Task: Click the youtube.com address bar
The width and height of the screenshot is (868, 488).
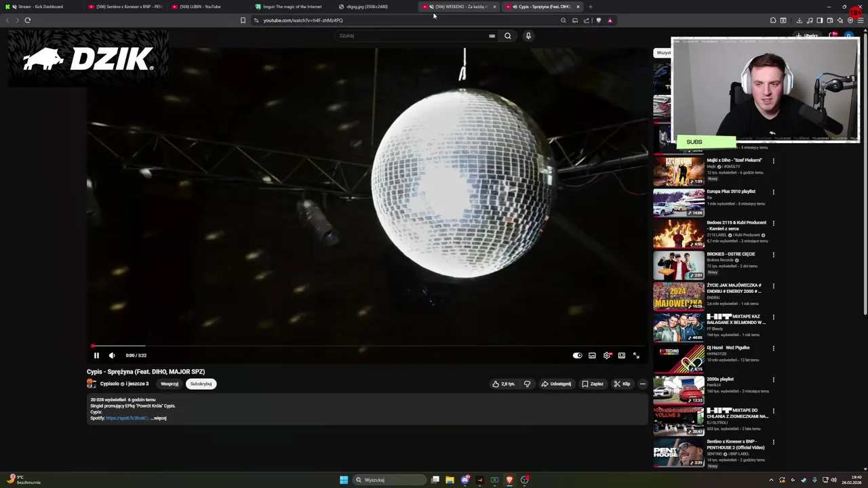Action: coord(407,20)
